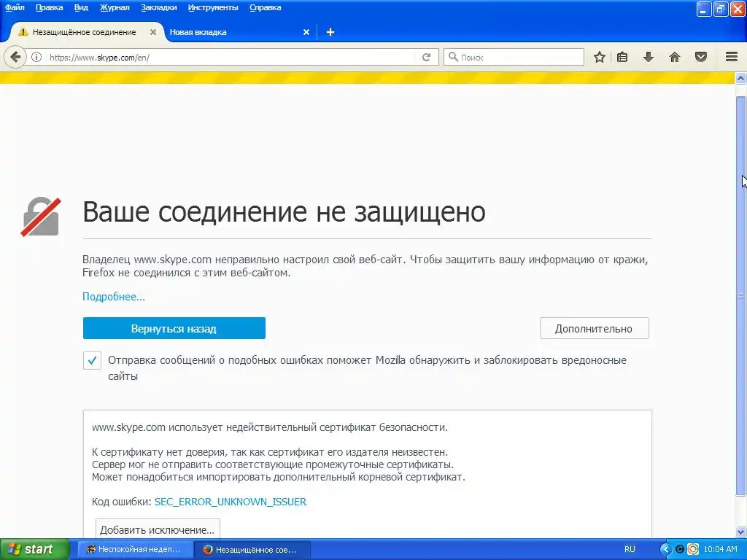Open the Правка menu

(49, 7)
